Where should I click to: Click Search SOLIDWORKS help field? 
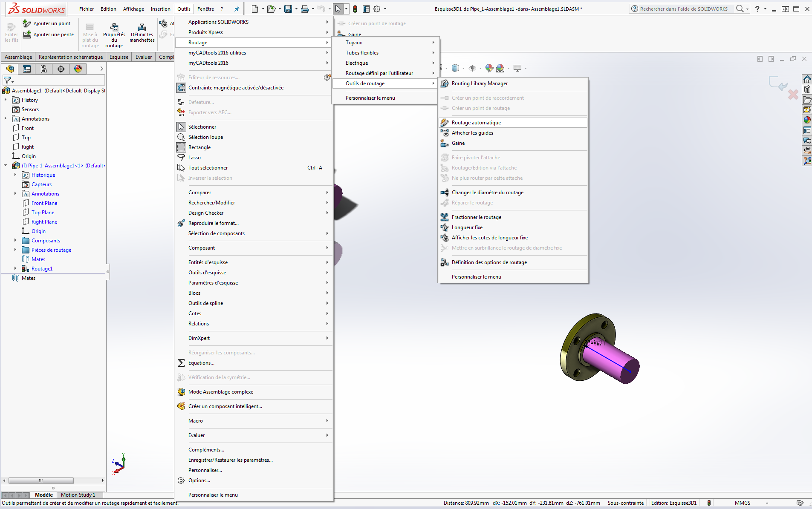(684, 9)
